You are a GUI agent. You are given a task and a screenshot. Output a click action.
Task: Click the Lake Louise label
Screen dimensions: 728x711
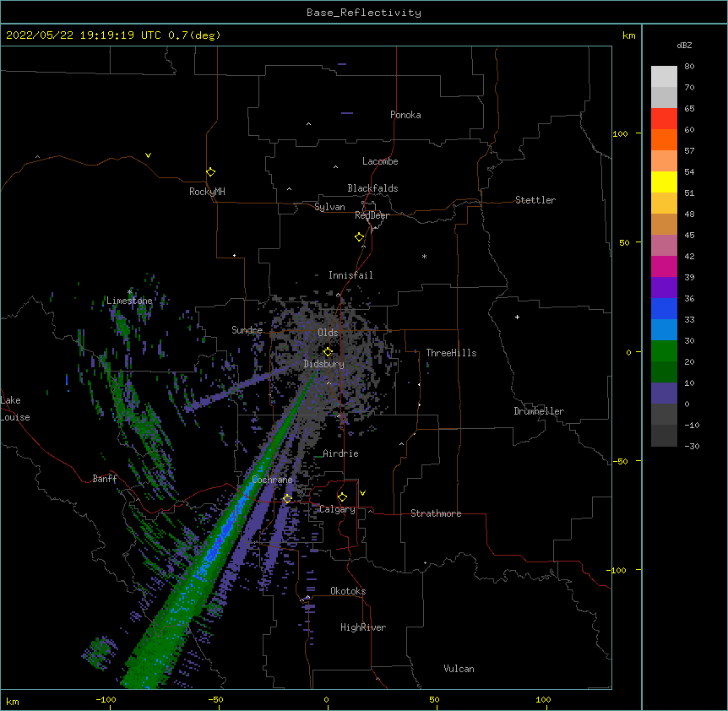(15, 409)
